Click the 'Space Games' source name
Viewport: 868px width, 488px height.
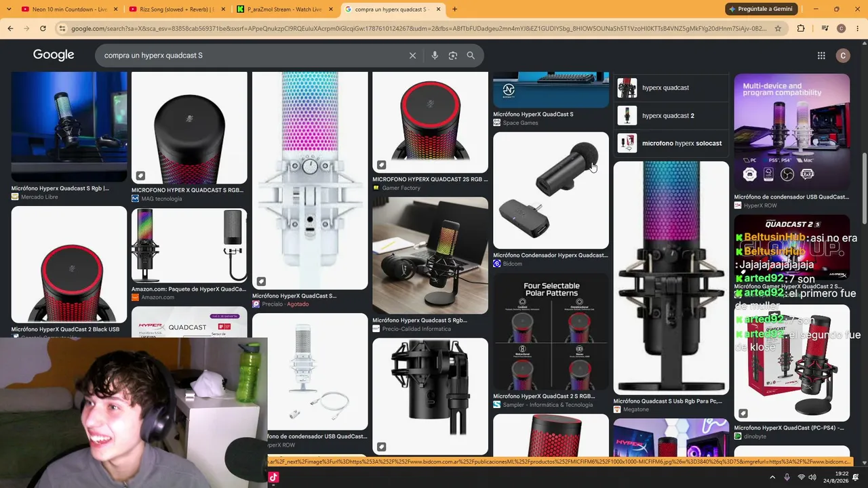click(x=520, y=123)
